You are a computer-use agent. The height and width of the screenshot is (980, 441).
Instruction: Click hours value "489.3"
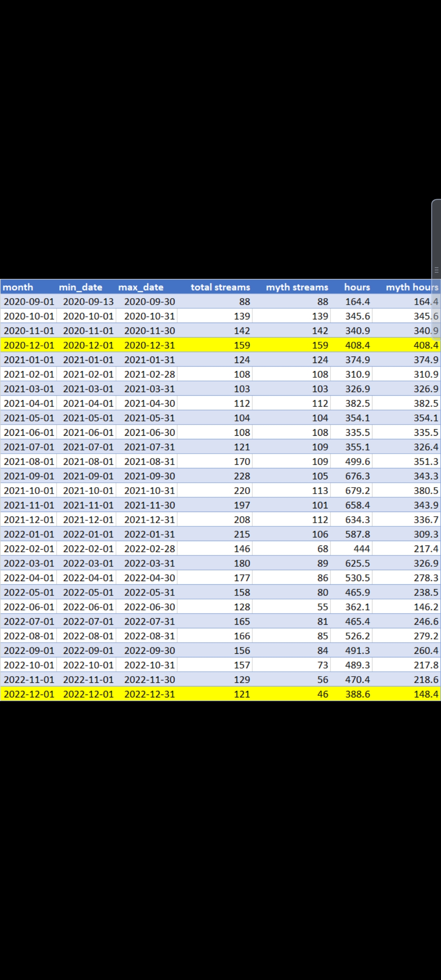(358, 665)
